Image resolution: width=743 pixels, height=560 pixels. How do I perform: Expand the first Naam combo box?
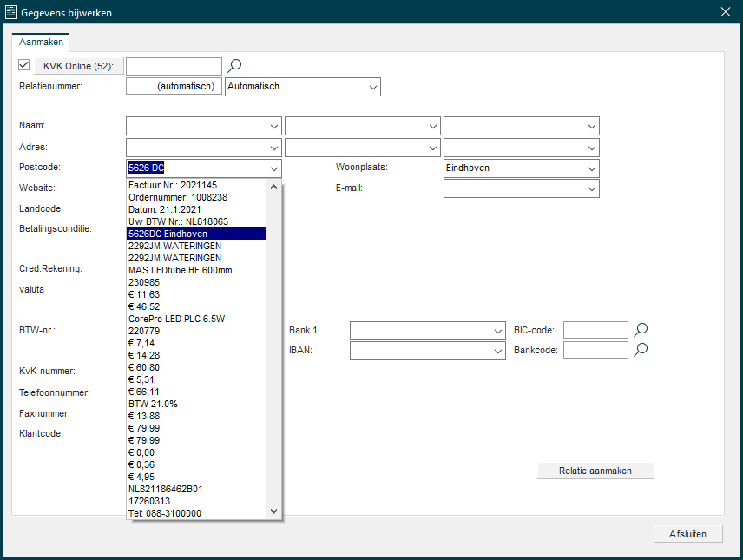[x=274, y=127]
